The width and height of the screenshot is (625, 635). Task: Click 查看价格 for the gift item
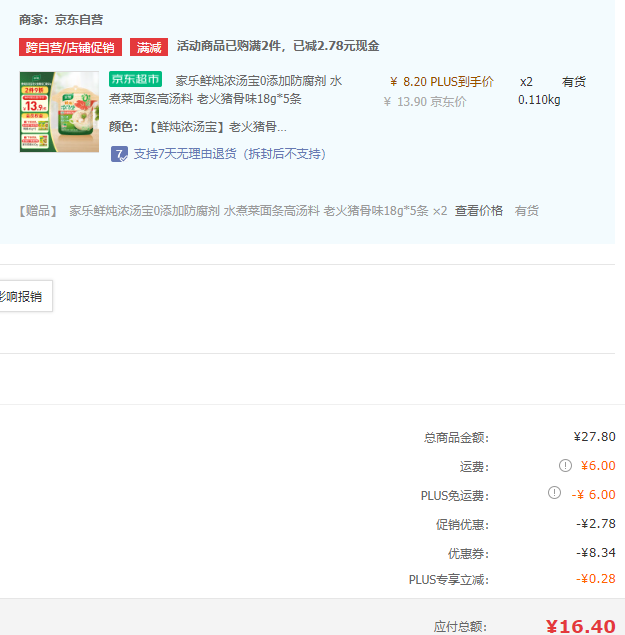478,211
